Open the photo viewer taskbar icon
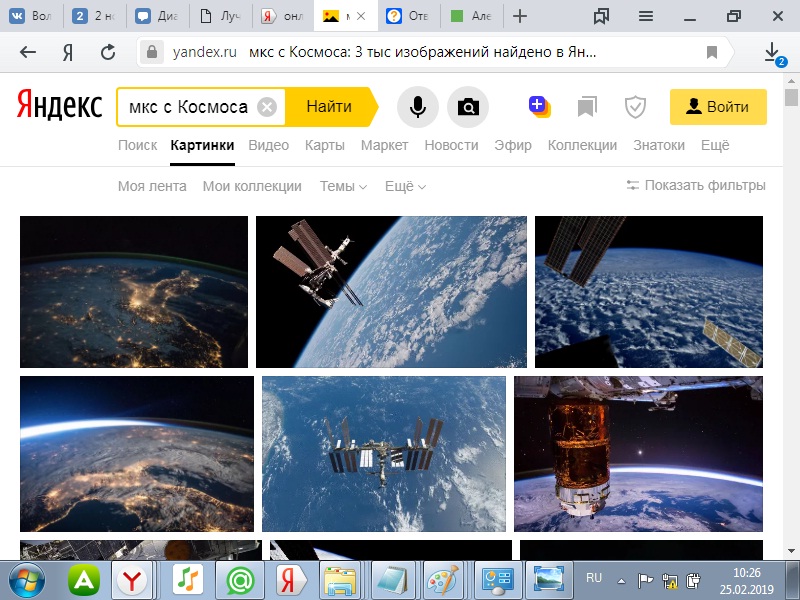Image resolution: width=800 pixels, height=600 pixels. 548,580
